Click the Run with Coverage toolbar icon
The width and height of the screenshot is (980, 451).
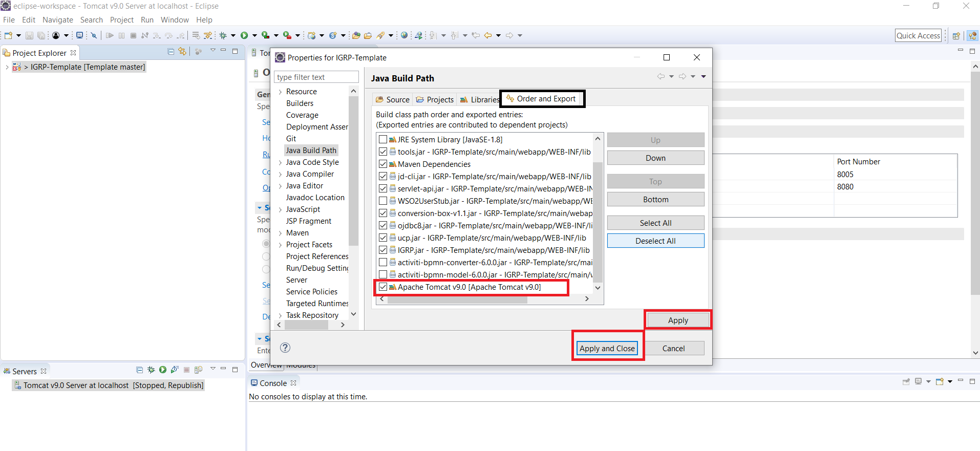265,35
